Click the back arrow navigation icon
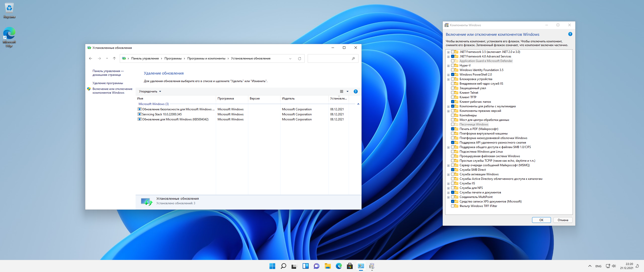 pyautogui.click(x=91, y=58)
